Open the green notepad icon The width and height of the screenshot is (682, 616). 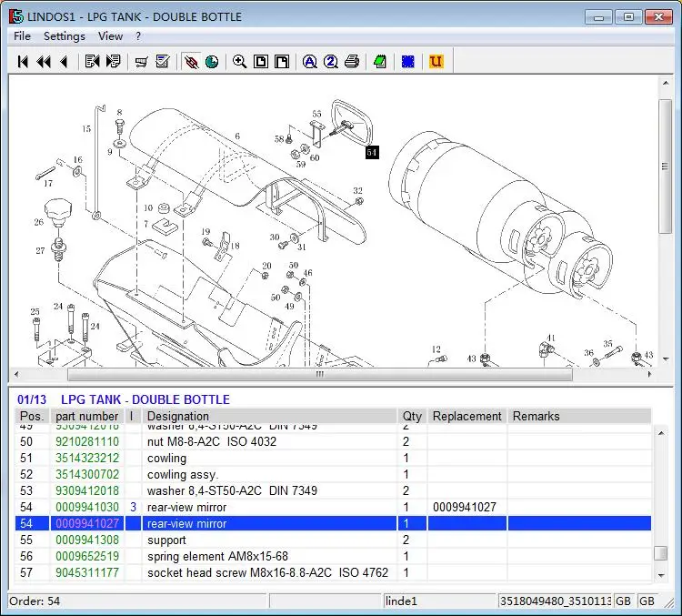(x=380, y=61)
